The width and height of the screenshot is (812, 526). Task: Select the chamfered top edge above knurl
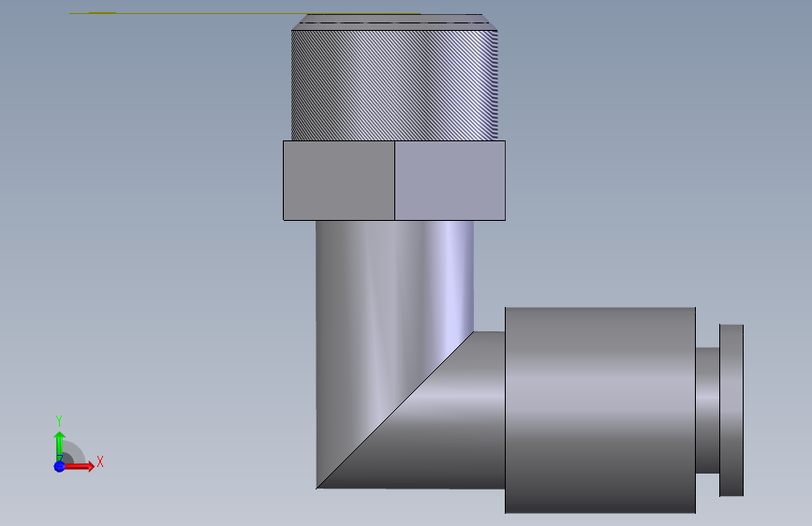(394, 22)
